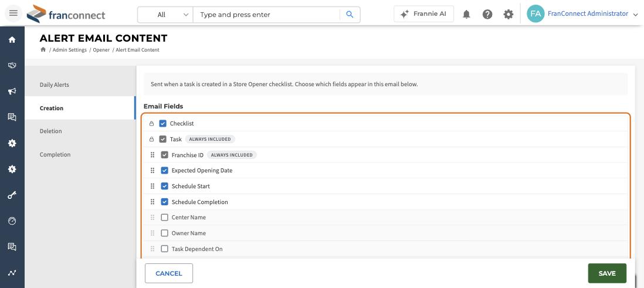Viewport: 644px width, 288px height.
Task: Grab the drag handle for Owner Name
Action: (x=152, y=233)
